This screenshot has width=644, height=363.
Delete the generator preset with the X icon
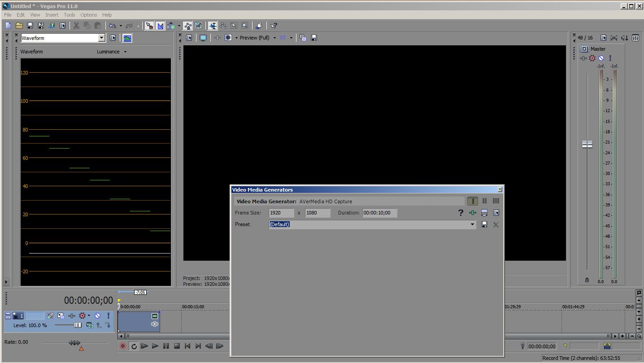point(496,224)
